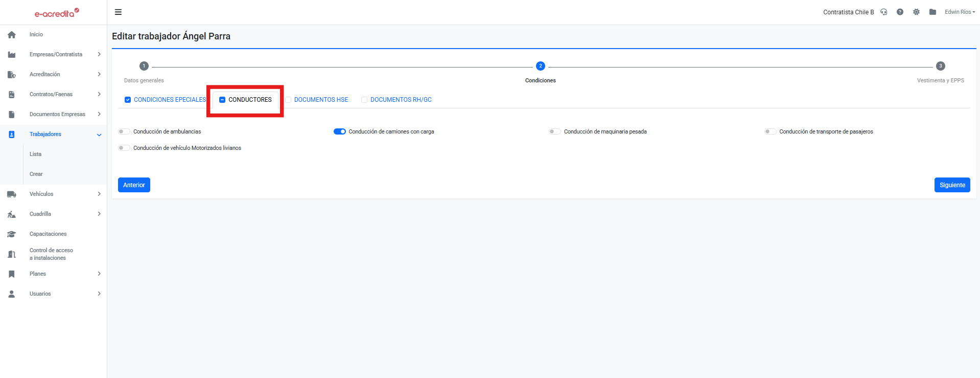Switch to CONDUCTORES tab
Screen dimensions: 980x378
[250, 100]
